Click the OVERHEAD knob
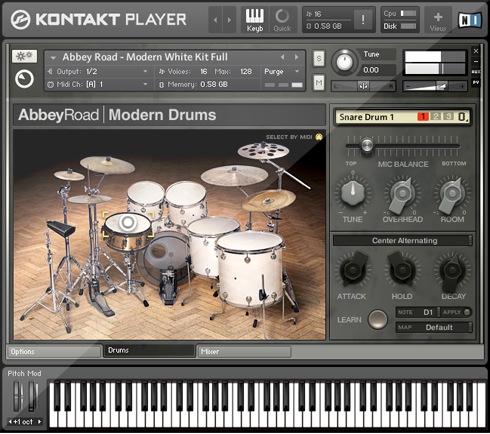490x434 pixels. pyautogui.click(x=402, y=195)
